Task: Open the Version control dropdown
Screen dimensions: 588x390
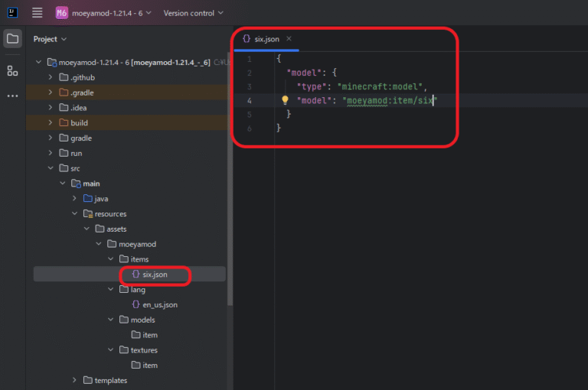Action: 193,13
